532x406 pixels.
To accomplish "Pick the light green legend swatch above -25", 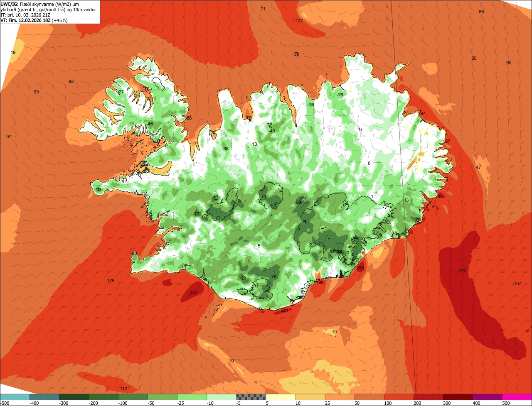I will [x=192, y=397].
